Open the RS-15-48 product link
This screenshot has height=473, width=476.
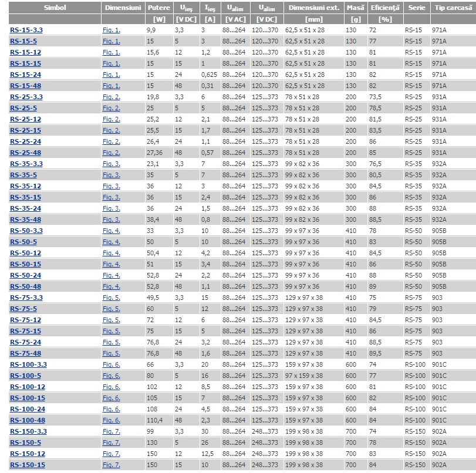pos(25,86)
